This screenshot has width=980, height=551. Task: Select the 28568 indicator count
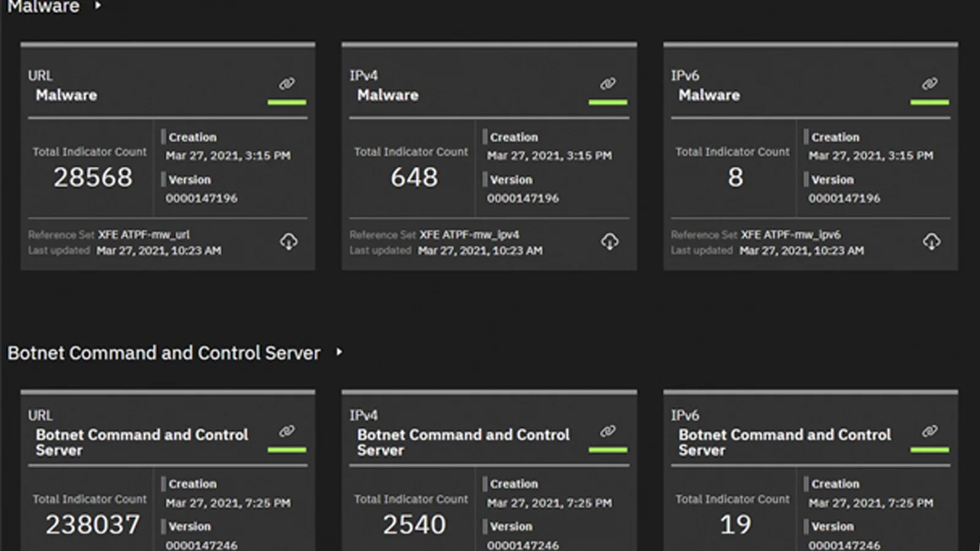click(x=92, y=178)
